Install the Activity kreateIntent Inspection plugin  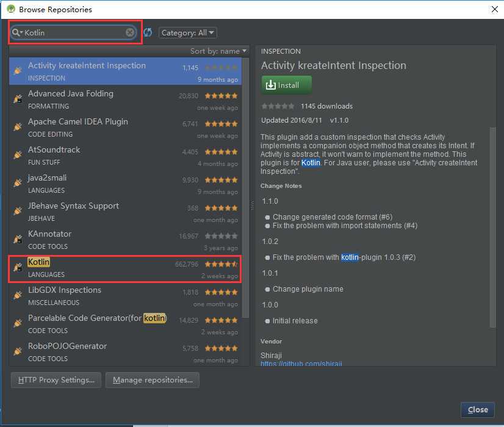click(286, 85)
